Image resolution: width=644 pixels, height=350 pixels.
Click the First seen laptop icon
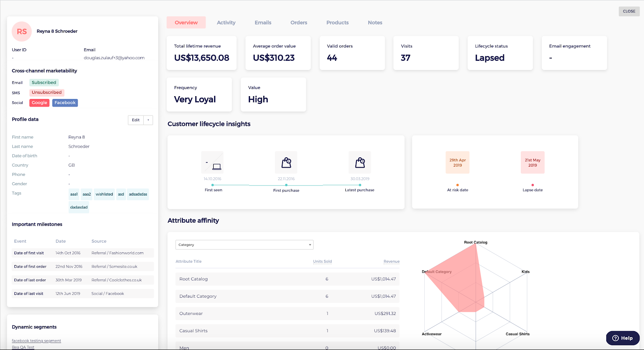tap(217, 167)
